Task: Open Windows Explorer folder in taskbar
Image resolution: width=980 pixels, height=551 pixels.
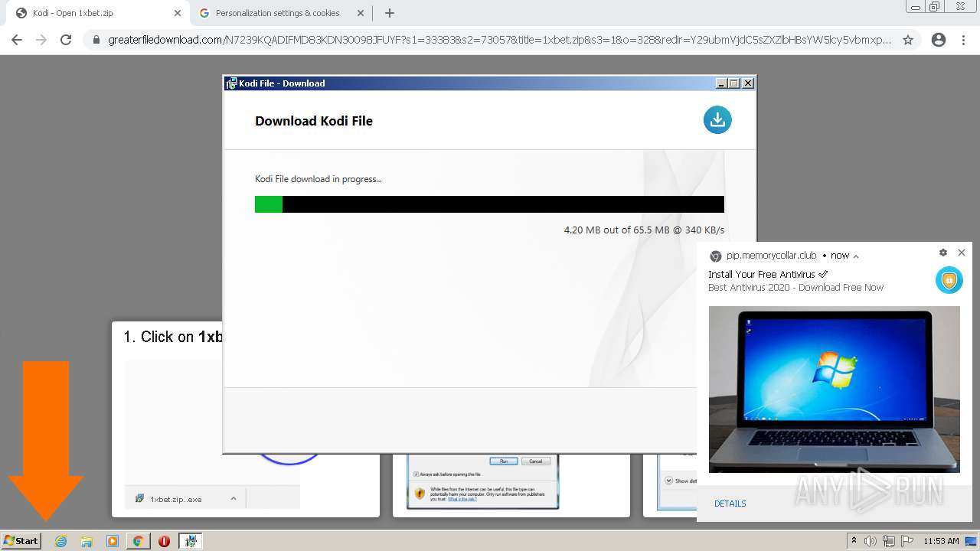Action: 87,541
